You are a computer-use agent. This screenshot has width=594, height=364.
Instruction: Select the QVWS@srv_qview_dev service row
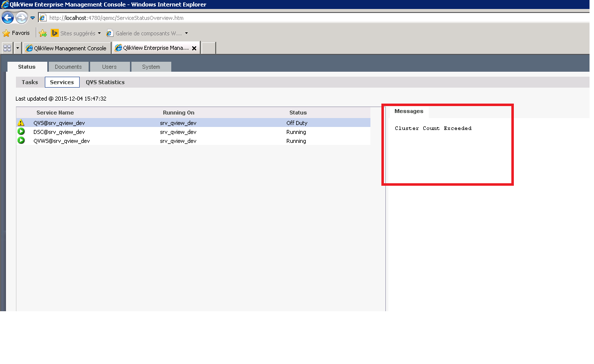[x=193, y=141]
